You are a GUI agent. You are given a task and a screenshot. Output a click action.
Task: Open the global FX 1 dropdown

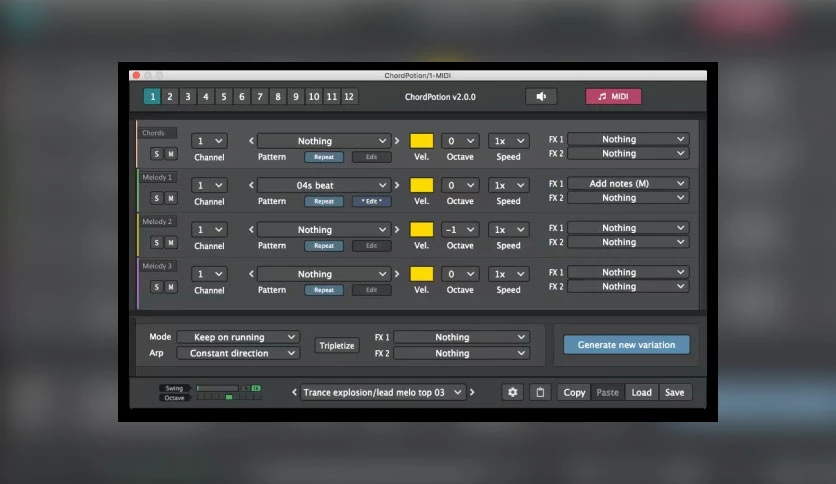tap(461, 337)
